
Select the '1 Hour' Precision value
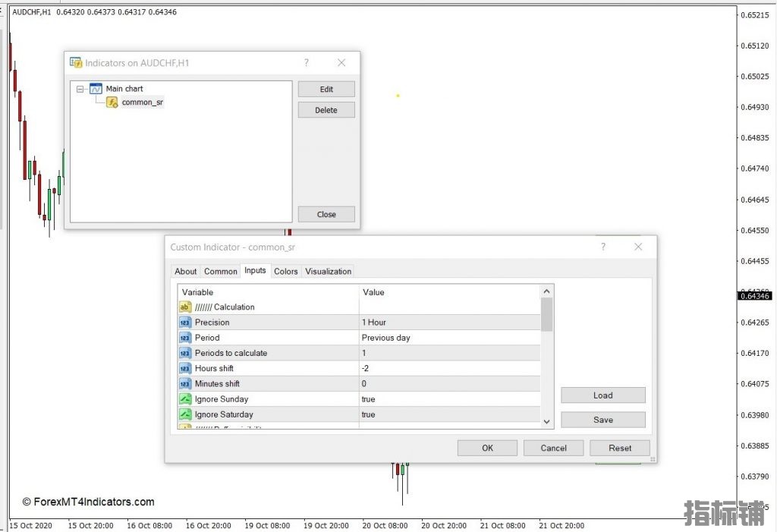pos(373,323)
